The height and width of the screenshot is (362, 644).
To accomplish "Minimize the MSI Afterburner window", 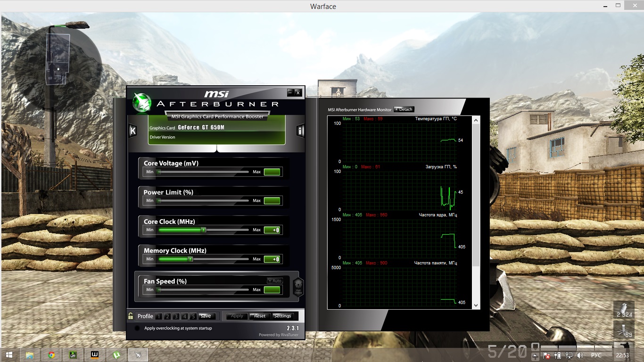I will click(x=290, y=93).
